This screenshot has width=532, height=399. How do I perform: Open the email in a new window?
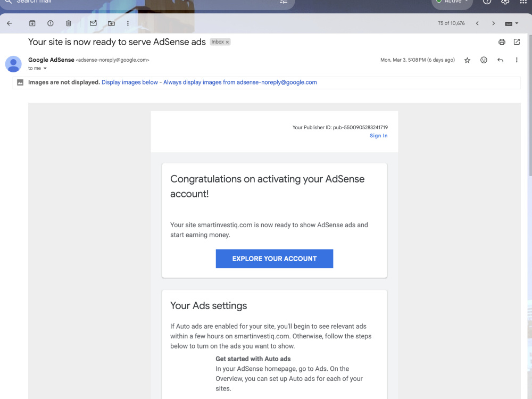point(517,41)
